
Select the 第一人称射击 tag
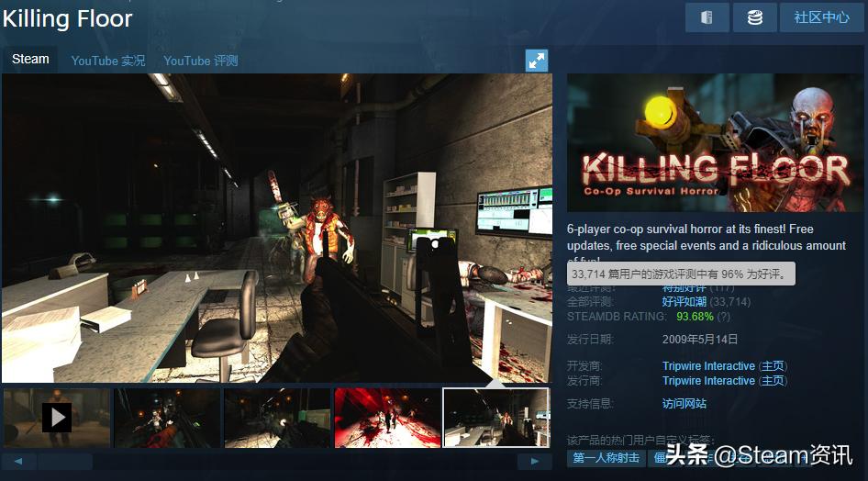coord(606,458)
